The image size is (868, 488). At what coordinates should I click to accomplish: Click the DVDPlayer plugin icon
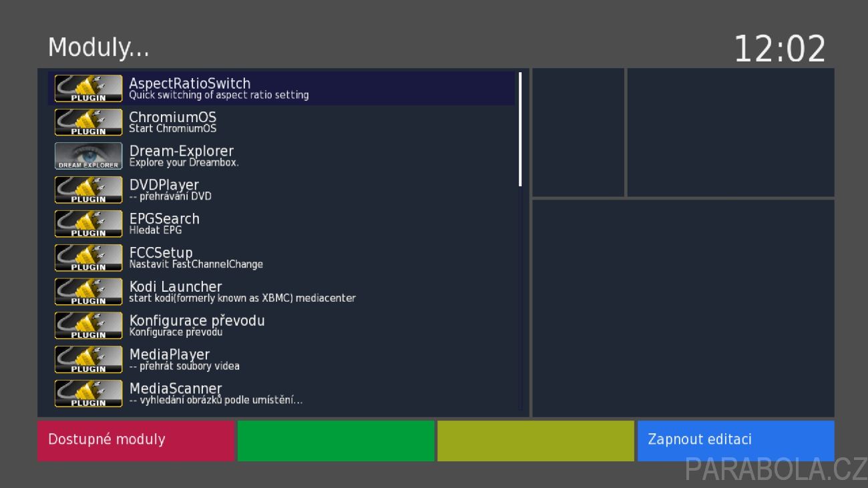[x=89, y=190]
